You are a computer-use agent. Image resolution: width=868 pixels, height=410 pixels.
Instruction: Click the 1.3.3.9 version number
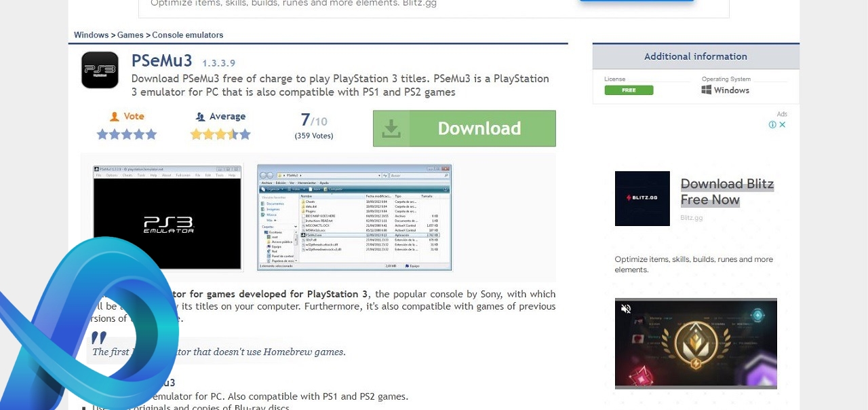219,62
